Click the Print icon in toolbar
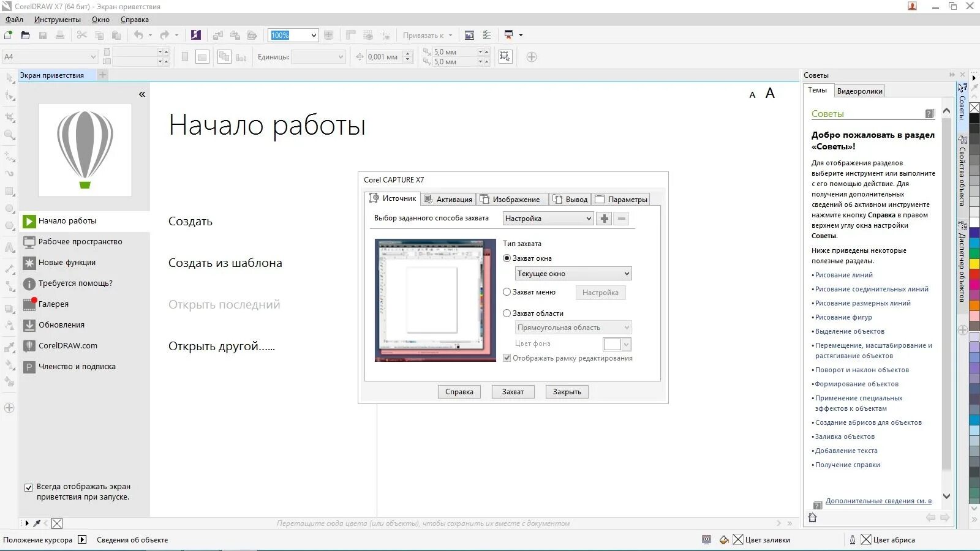Viewport: 980px width, 551px height. tap(60, 35)
